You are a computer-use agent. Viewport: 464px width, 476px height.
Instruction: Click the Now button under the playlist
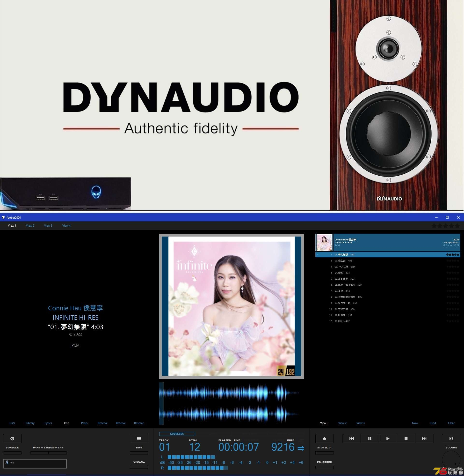pyautogui.click(x=415, y=423)
